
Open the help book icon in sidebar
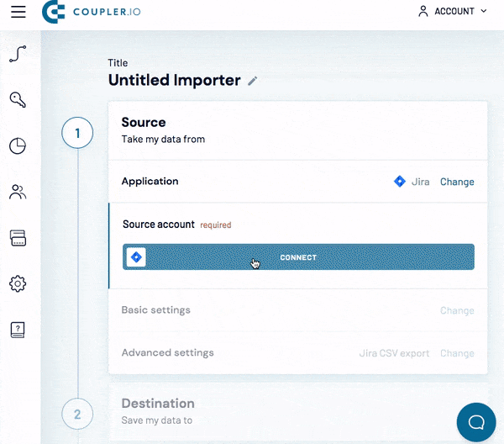(18, 330)
